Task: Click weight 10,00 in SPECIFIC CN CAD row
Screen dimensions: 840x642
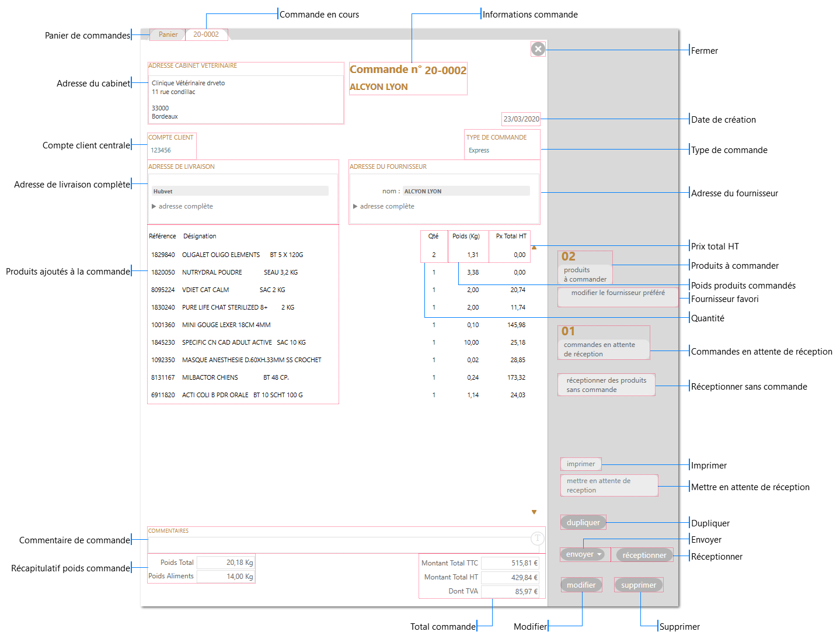Action: coord(472,342)
